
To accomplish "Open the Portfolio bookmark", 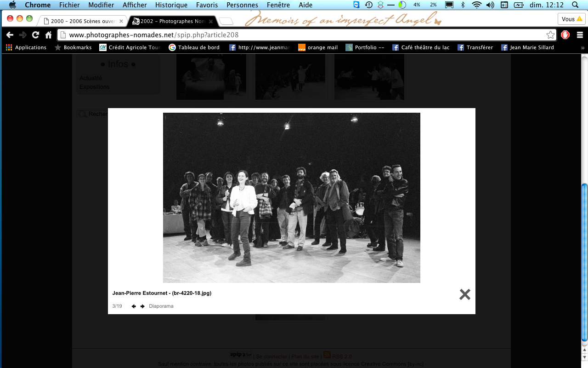I will (x=365, y=47).
